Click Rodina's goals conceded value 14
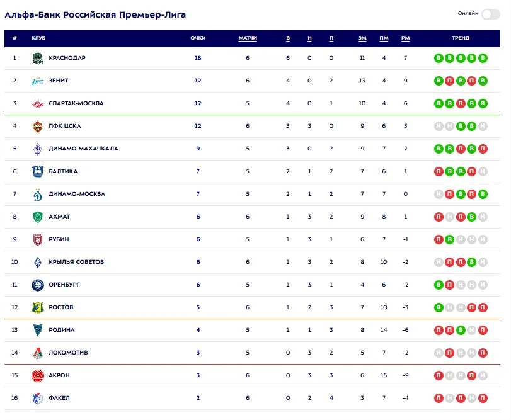This screenshot has height=420, width=511. pyautogui.click(x=384, y=330)
